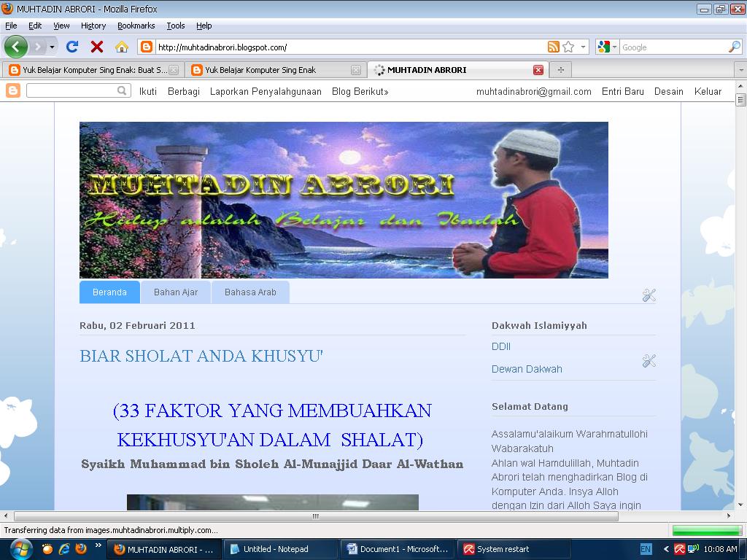Go back with the green back arrow
Screen dimensions: 747x560
16,47
